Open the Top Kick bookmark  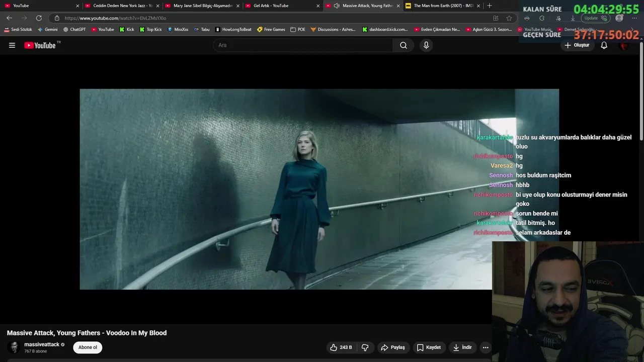[151, 30]
